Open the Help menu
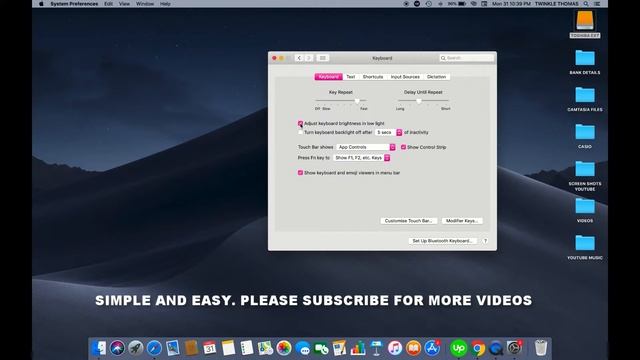This screenshot has height=360, width=640. 165,4
